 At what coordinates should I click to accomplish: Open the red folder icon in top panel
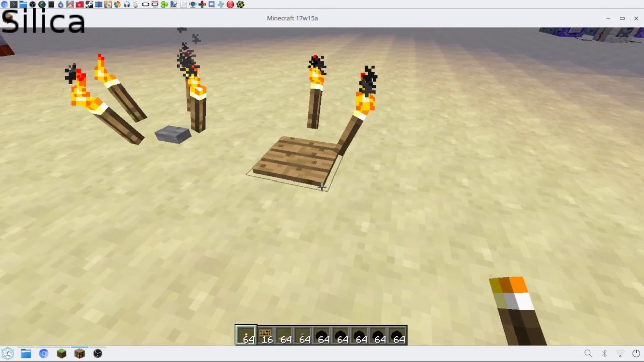point(79,4)
